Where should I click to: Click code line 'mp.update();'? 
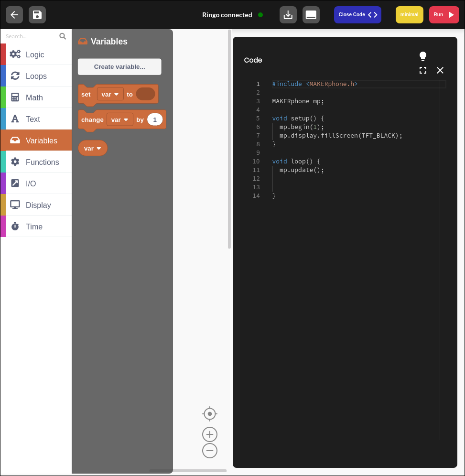tap(302, 170)
